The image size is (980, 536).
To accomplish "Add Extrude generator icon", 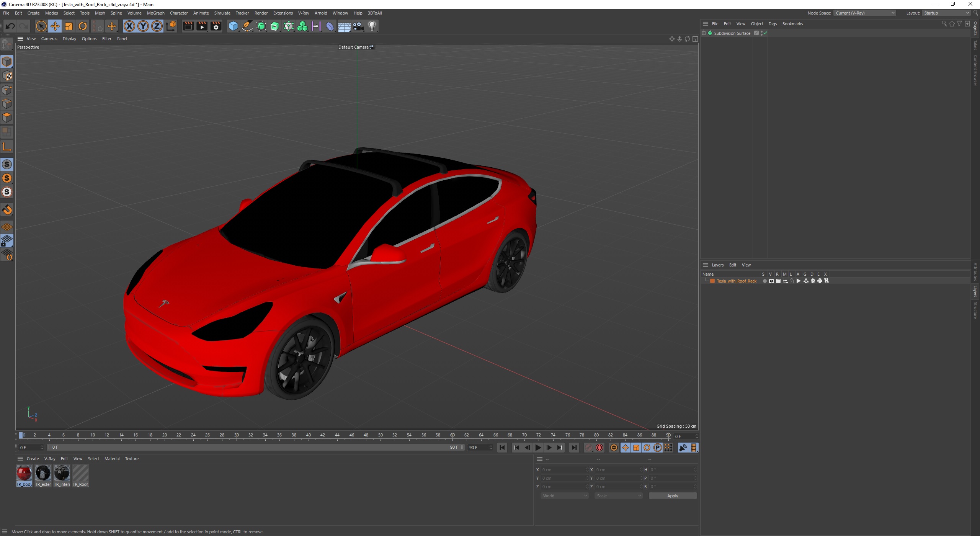I will click(x=275, y=26).
